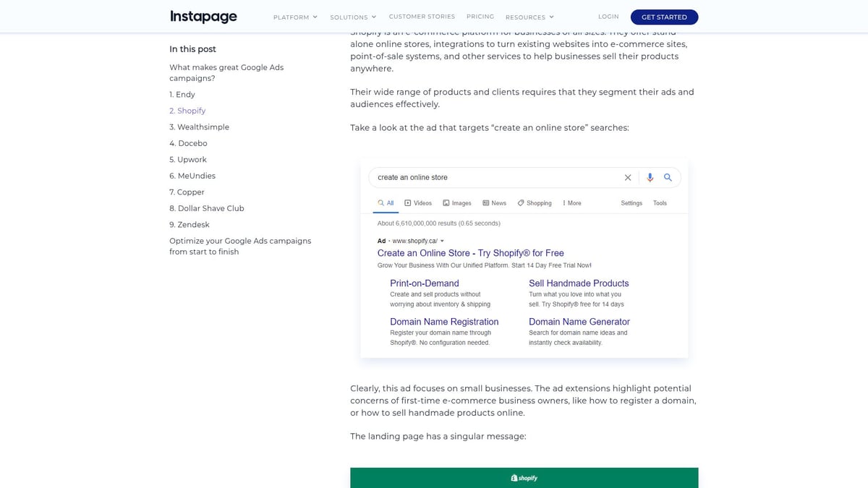
Task: Expand the Platform navigation dropdown
Action: (x=294, y=16)
